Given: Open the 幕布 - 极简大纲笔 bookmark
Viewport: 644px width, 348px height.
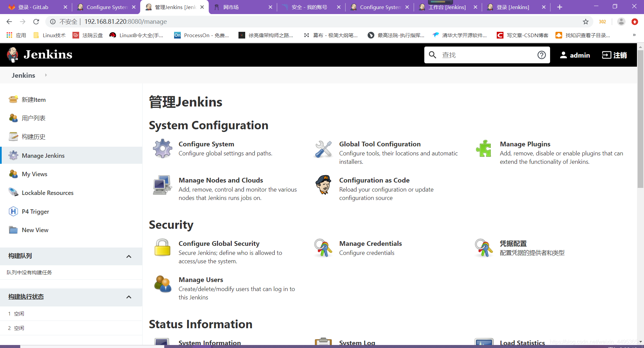Looking at the screenshot, I should [x=331, y=35].
